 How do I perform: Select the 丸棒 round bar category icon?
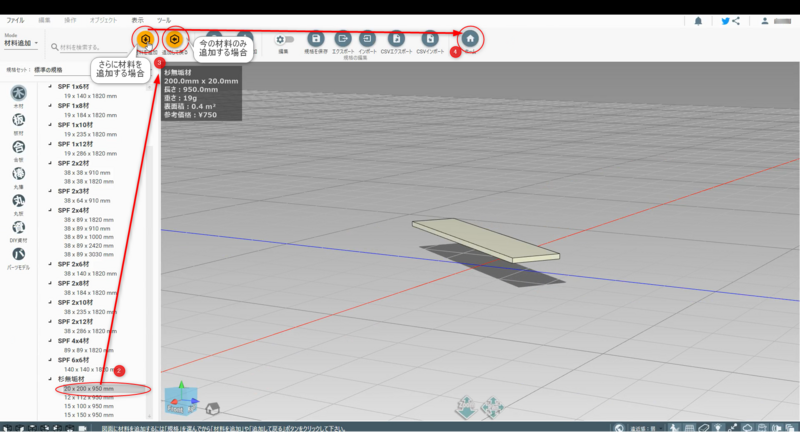tap(18, 173)
